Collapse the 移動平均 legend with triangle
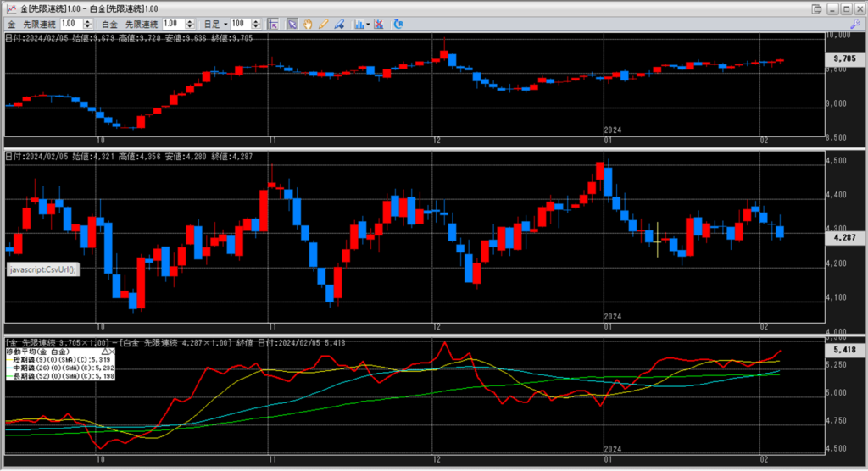This screenshot has width=868, height=471. coord(105,350)
